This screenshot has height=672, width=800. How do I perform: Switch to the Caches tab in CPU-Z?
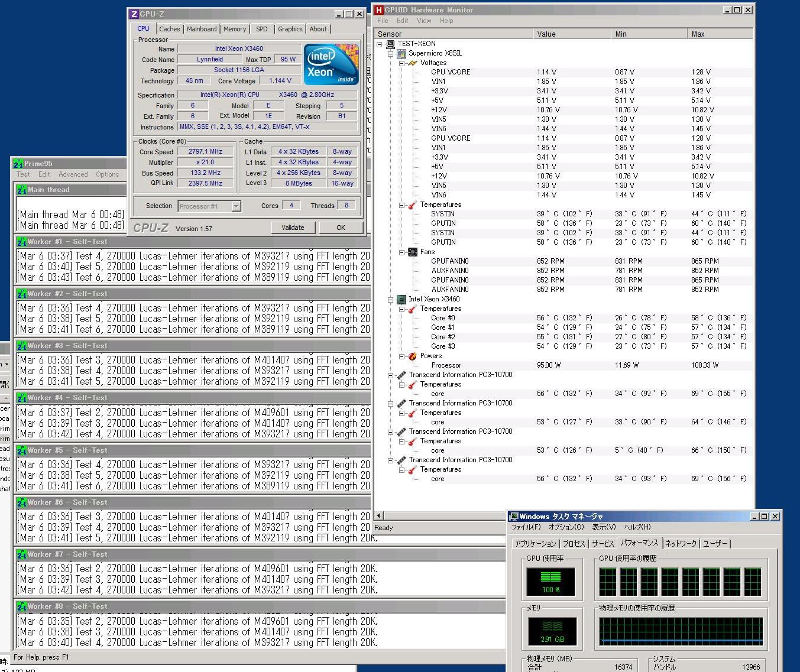pos(170,29)
